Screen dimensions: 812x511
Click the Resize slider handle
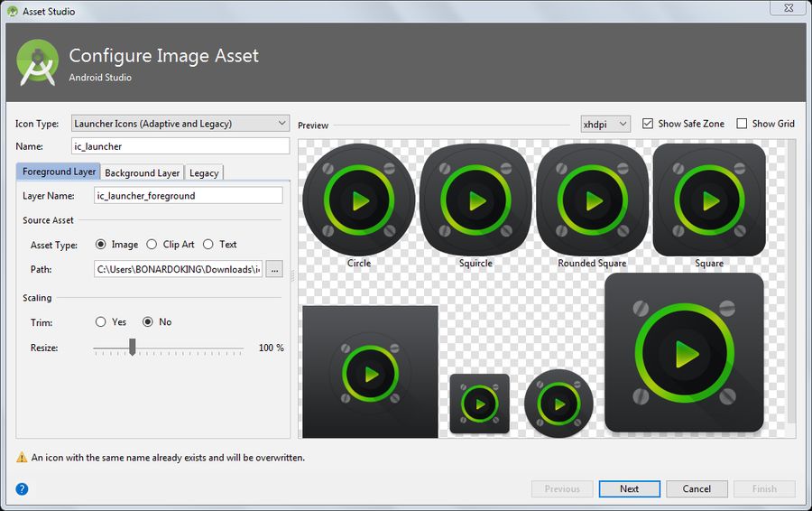tap(133, 348)
